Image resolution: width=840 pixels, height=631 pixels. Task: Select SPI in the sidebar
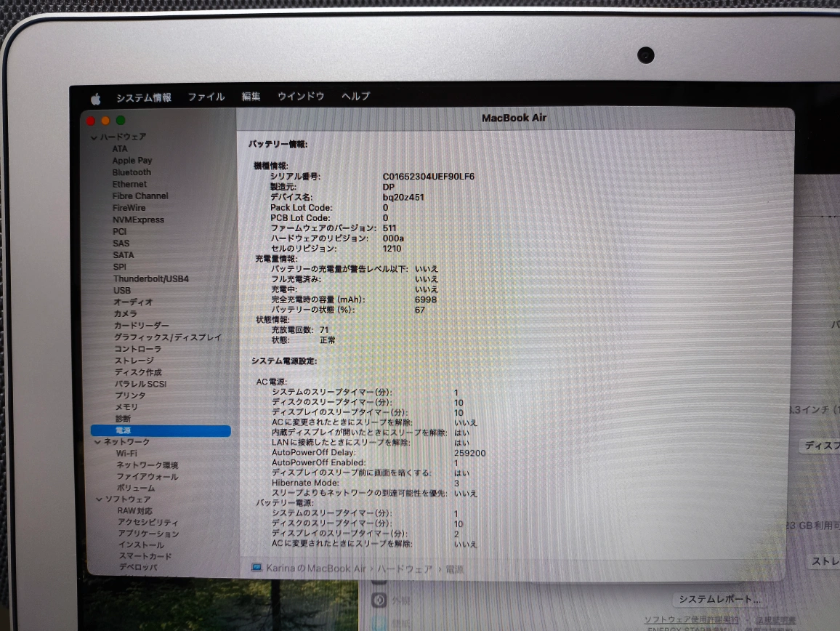click(x=119, y=267)
